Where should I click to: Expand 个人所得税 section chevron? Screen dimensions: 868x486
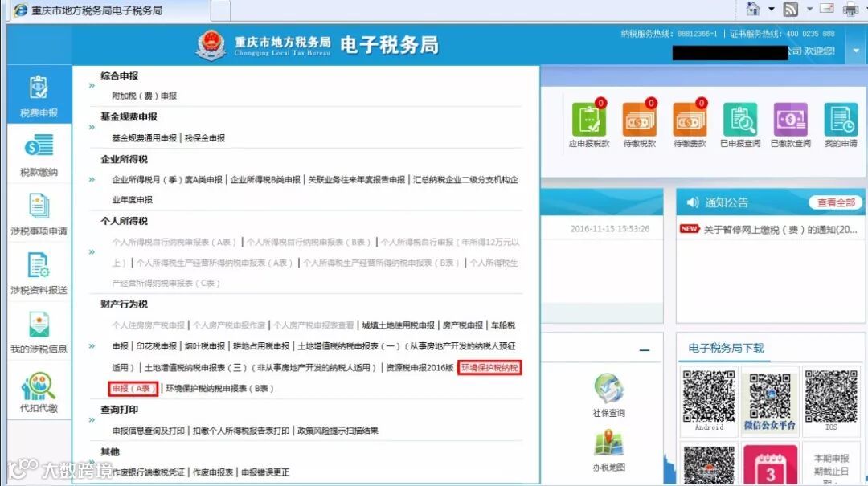[92, 252]
